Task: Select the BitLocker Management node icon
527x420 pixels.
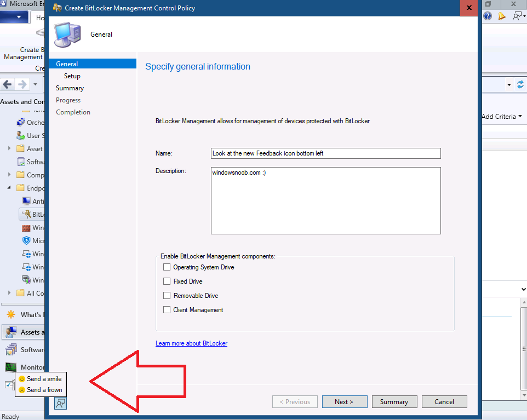Action: (26, 214)
